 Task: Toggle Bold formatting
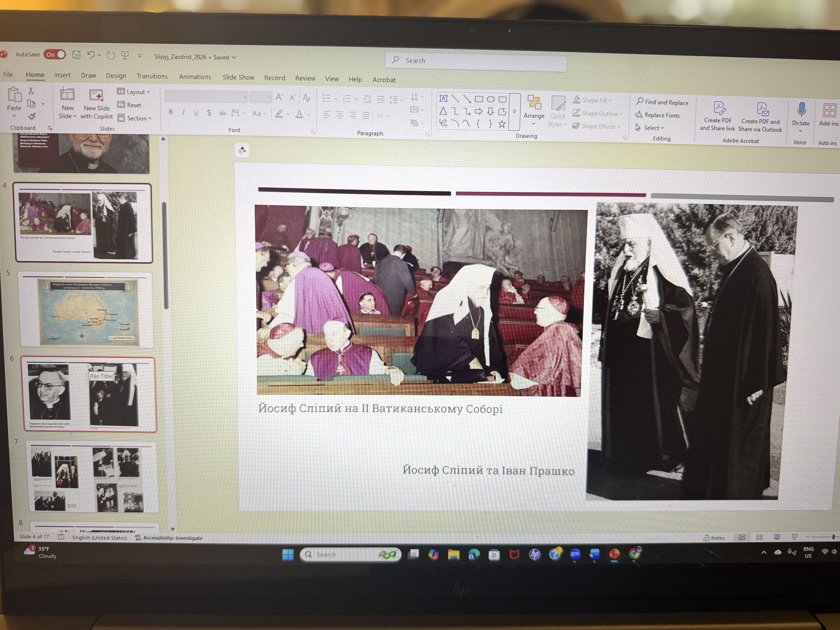(x=171, y=112)
